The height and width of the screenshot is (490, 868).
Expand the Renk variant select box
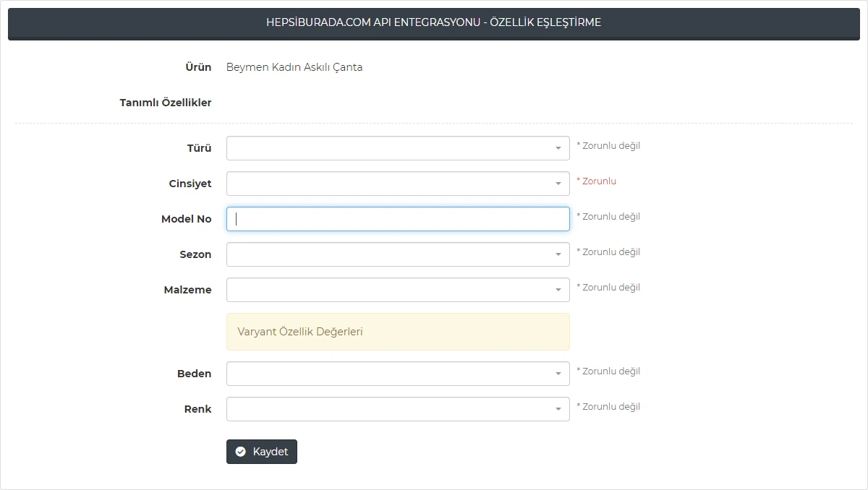391,409
